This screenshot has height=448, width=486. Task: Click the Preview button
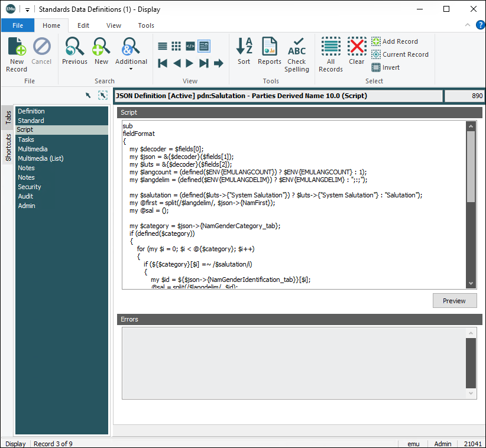[454, 301]
